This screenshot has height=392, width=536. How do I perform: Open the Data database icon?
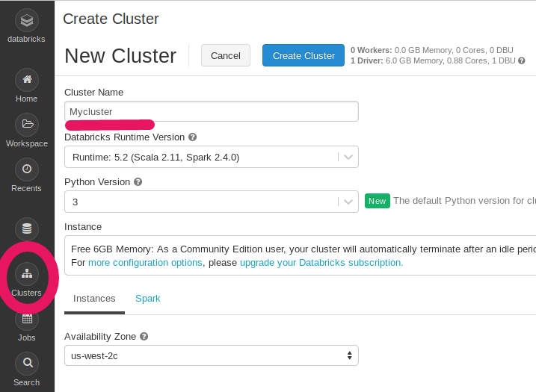pos(27,229)
